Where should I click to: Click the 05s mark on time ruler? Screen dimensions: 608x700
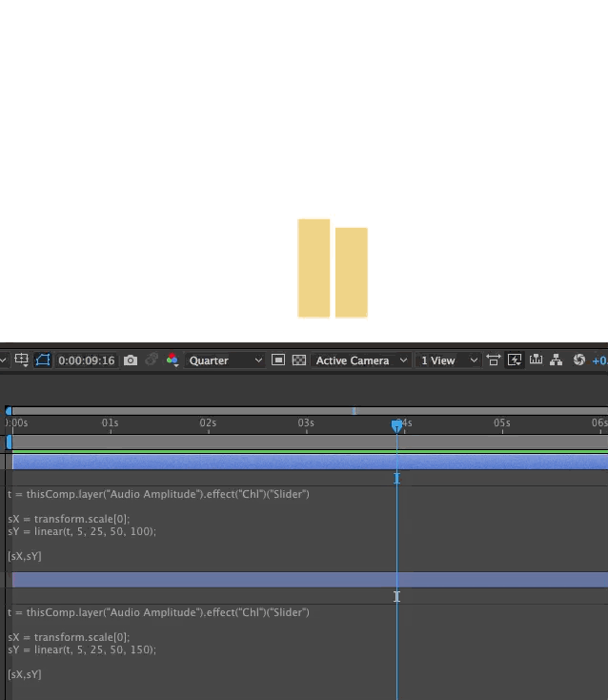coord(502,422)
